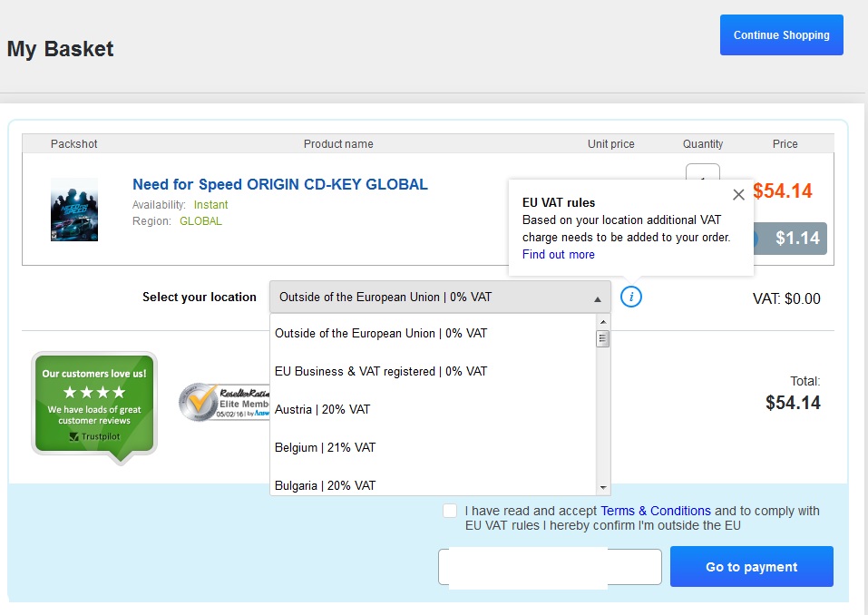The width and height of the screenshot is (868, 615).
Task: Tick the Terms & Conditions acceptance checkbox
Action: coord(450,511)
